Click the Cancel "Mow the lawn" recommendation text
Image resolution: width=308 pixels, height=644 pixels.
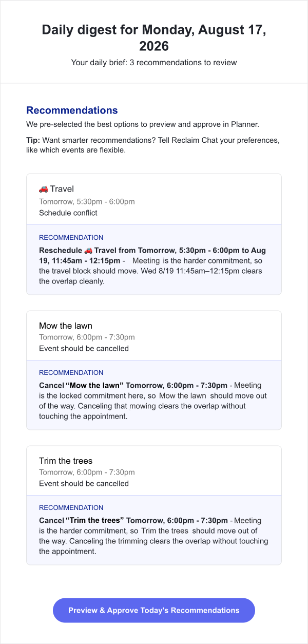pyautogui.click(x=133, y=385)
